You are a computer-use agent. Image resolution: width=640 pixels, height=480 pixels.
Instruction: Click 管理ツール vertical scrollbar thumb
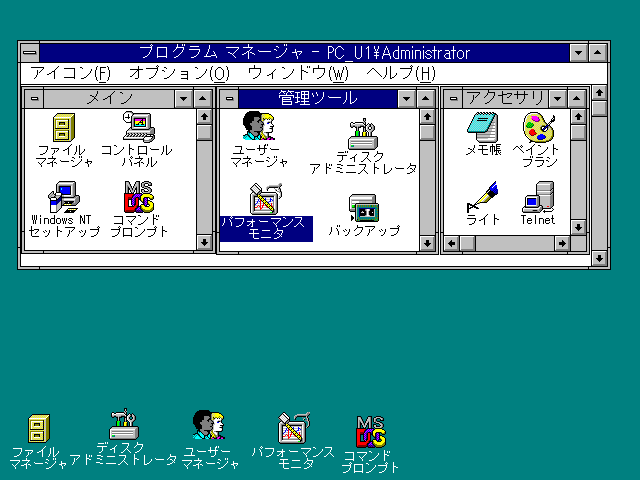tap(427, 133)
